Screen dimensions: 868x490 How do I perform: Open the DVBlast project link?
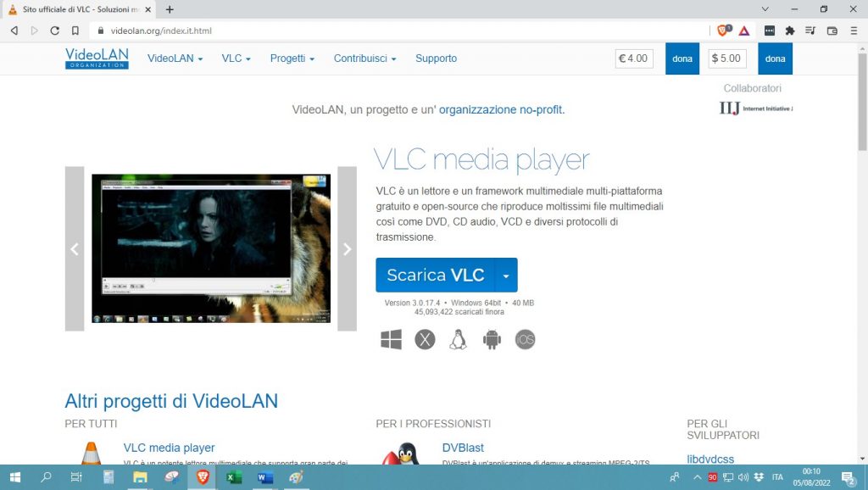coord(464,448)
